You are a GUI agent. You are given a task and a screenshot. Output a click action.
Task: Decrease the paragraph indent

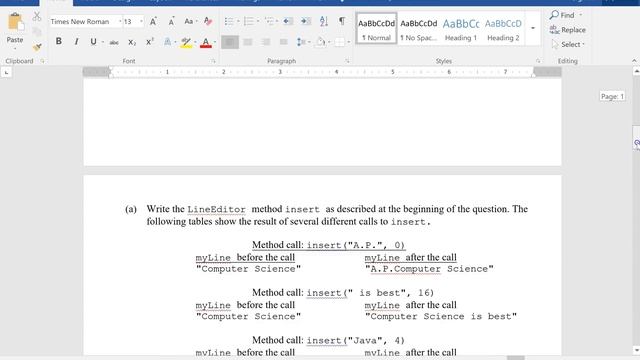(288, 21)
